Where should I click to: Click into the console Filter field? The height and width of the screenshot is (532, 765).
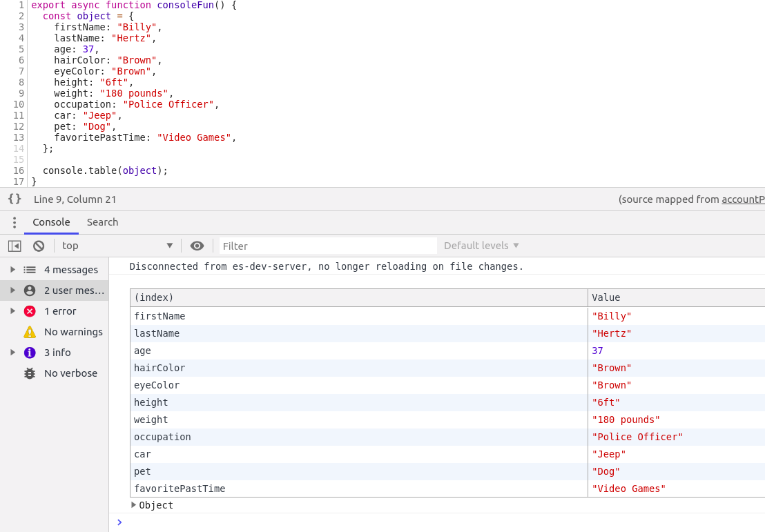(327, 245)
